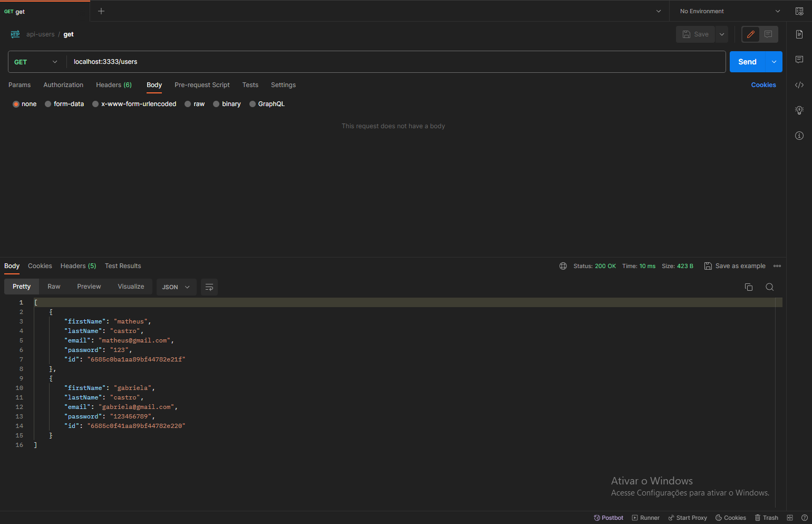Open help icon in status bar
The width and height of the screenshot is (812, 524).
(805, 518)
